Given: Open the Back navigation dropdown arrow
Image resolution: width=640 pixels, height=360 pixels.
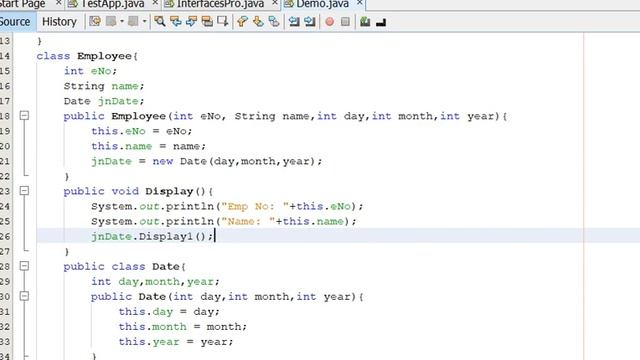Looking at the screenshot, I should point(122,21).
